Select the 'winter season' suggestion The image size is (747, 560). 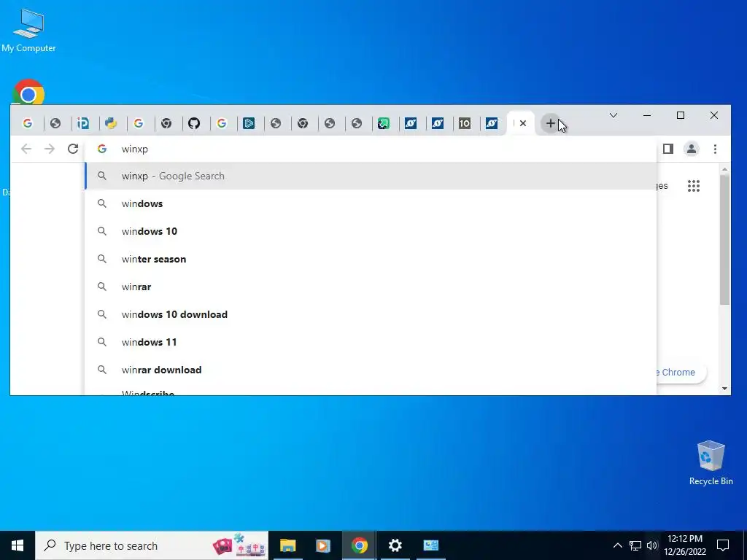click(x=371, y=259)
